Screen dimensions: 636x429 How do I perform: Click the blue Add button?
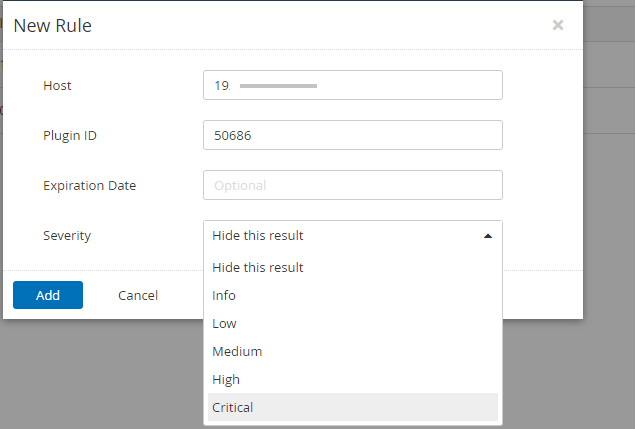point(48,295)
